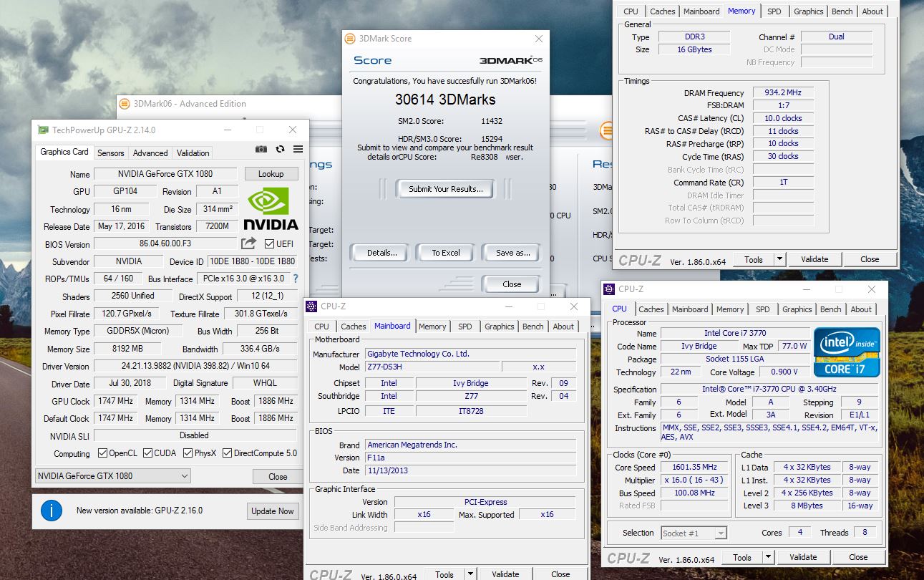Select the SPD tab in the Mainboard CPU-Z window

click(465, 327)
